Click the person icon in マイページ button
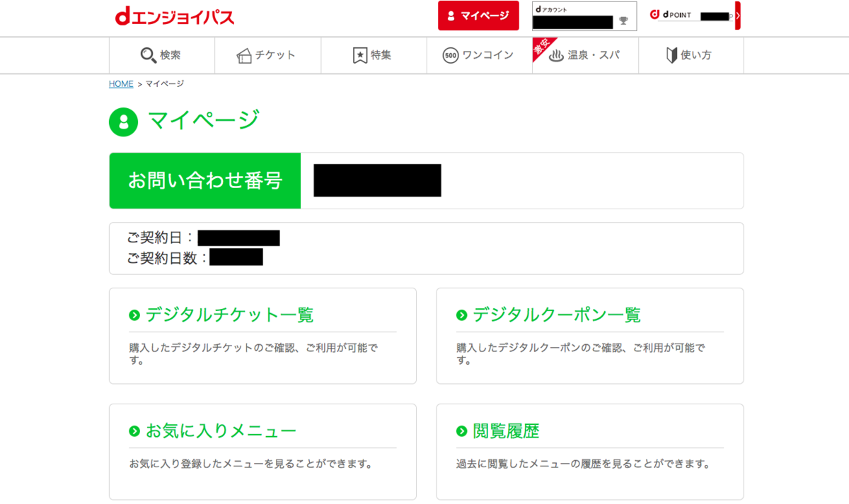Screen dimensions: 849x504 [451, 16]
